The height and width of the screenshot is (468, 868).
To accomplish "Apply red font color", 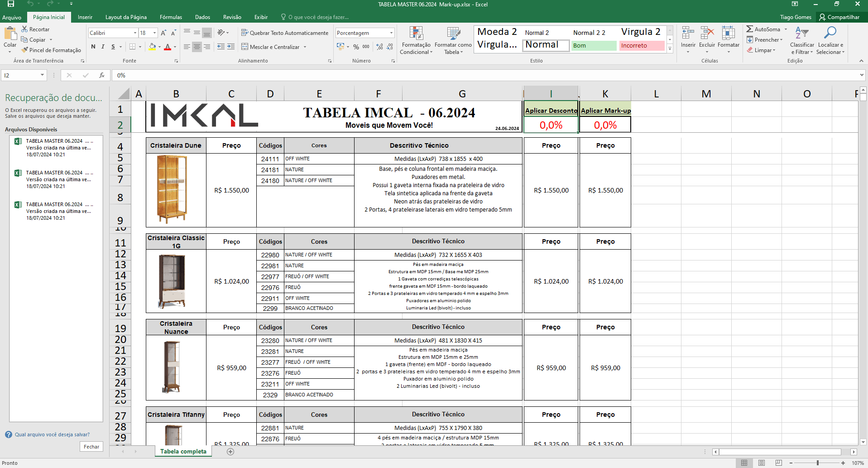I will point(168,47).
